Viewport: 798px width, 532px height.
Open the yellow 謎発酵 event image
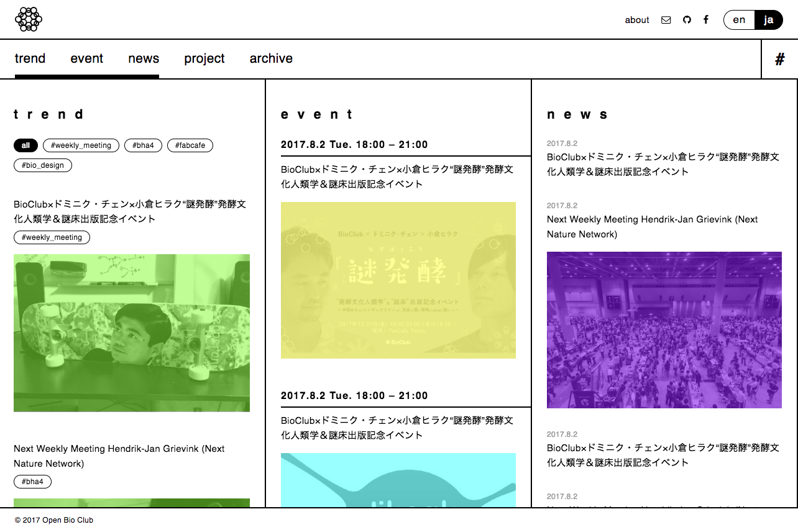[x=398, y=280]
